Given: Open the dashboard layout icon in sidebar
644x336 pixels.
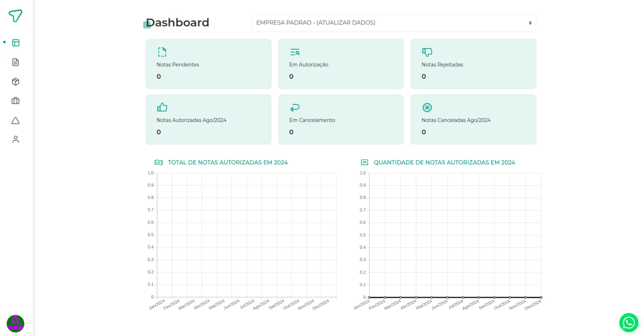Looking at the screenshot, I should [16, 43].
